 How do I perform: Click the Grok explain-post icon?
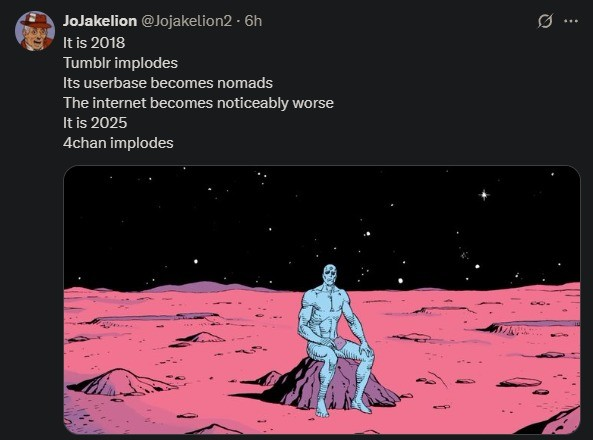pyautogui.click(x=545, y=21)
